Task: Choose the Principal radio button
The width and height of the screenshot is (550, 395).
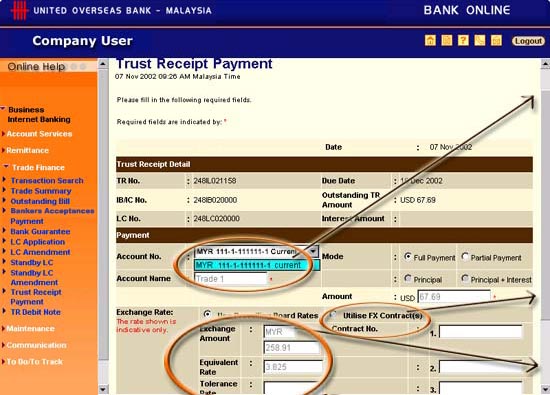Action: click(x=408, y=279)
